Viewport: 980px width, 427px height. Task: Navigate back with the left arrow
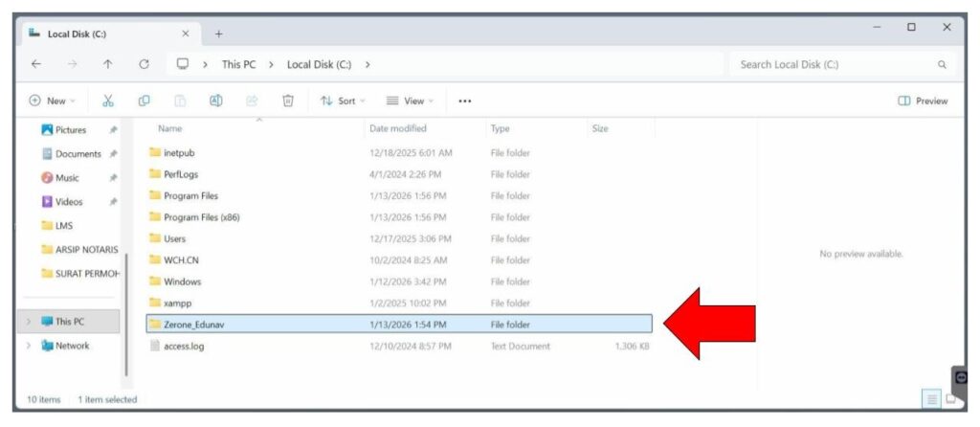(35, 64)
